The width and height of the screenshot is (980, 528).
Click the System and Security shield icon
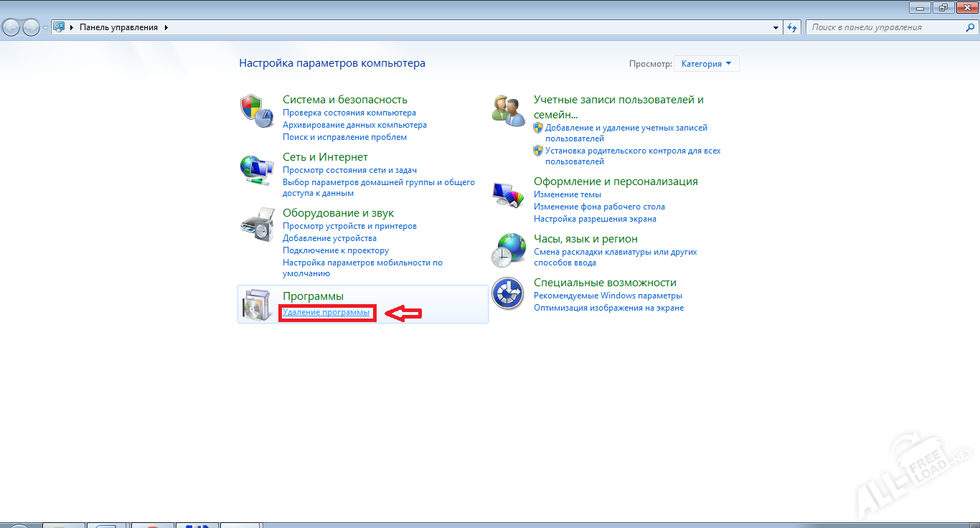[x=256, y=111]
